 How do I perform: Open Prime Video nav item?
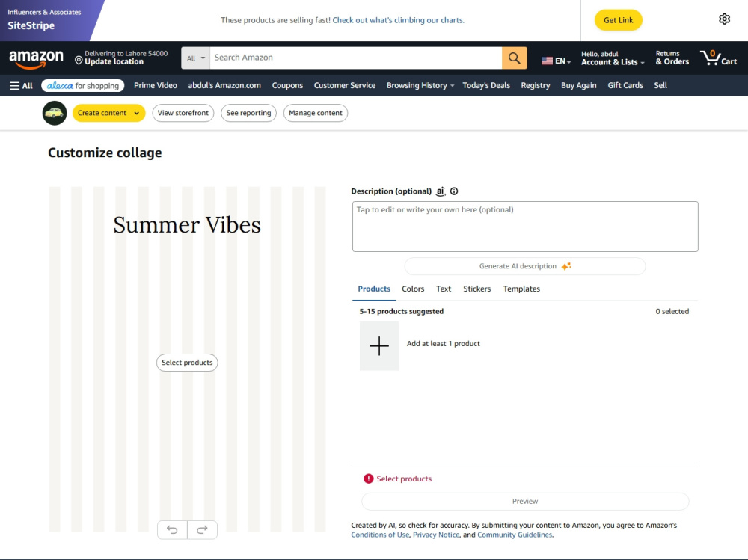[156, 85]
